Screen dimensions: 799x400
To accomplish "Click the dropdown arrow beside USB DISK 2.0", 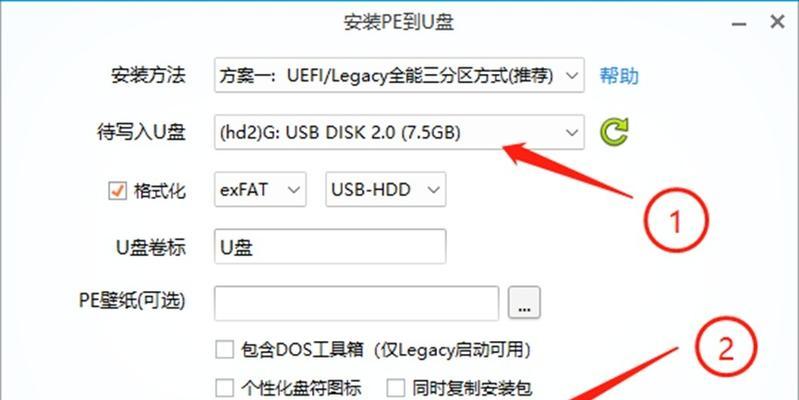I will (572, 132).
